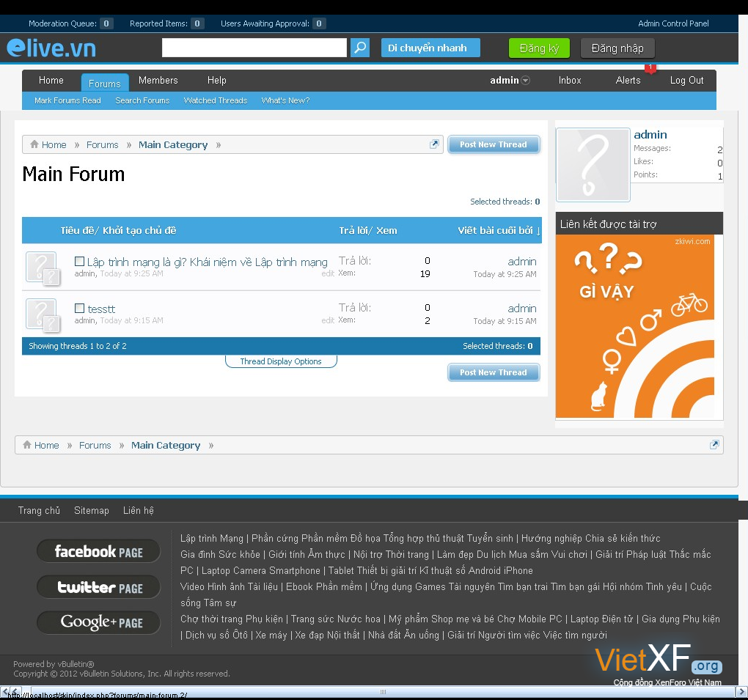
Task: Open admin avatar beside Lập trình mạng thread
Action: coord(42,267)
